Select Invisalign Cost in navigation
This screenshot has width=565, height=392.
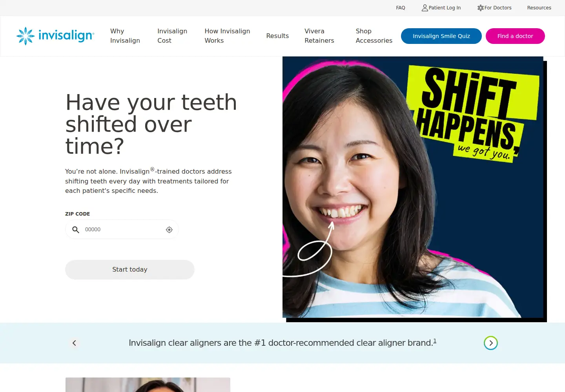pos(172,36)
